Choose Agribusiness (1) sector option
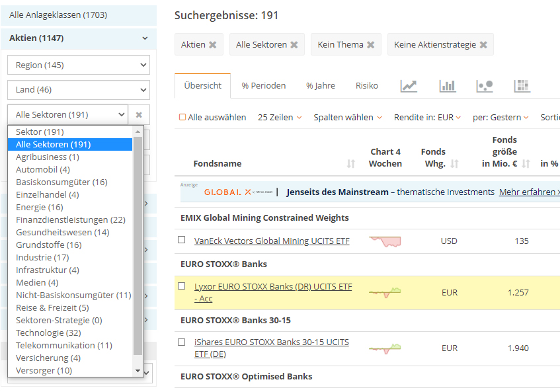Viewport: 560px width, 392px height. click(x=70, y=157)
